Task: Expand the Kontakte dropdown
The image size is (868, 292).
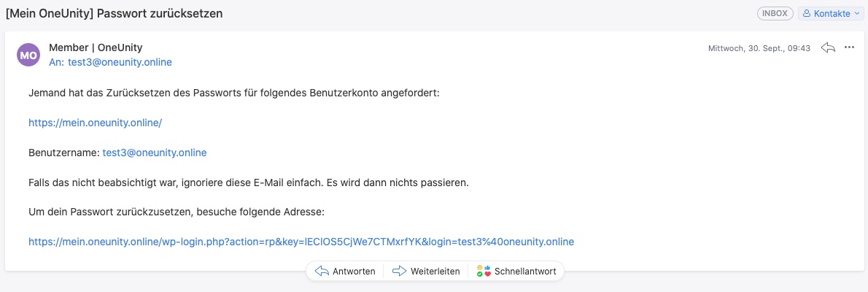Action: coord(830,14)
